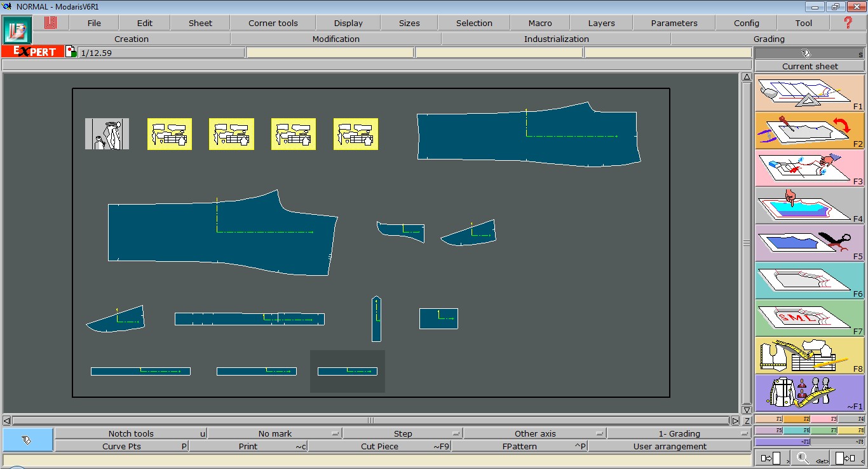Open the Sheet menu

(200, 23)
